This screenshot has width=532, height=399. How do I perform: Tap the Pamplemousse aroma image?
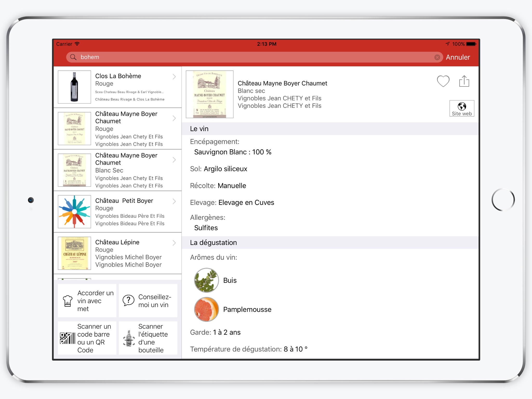click(x=207, y=309)
